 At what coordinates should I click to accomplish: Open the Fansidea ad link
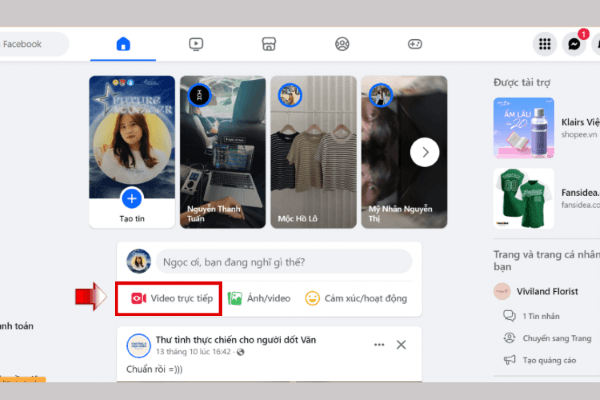click(580, 198)
